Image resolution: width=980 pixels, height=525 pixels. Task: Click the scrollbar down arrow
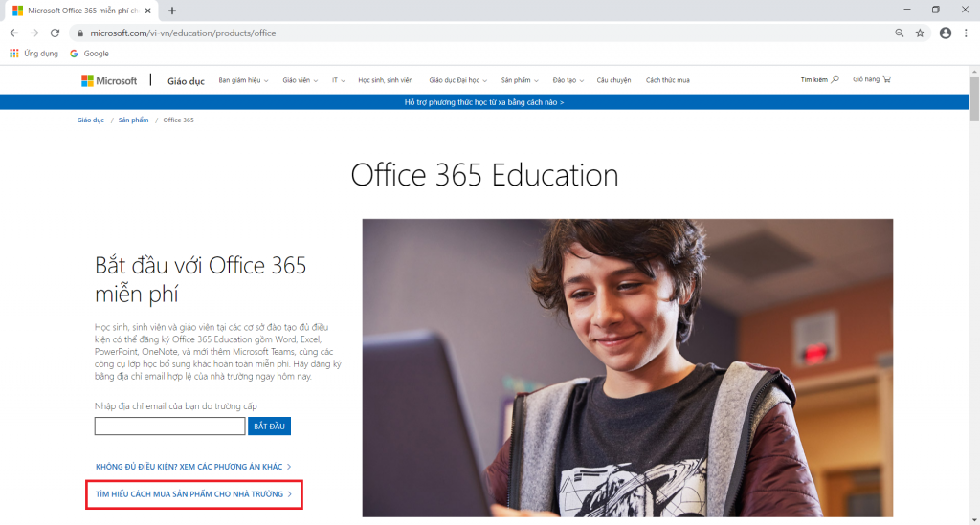pos(974,520)
